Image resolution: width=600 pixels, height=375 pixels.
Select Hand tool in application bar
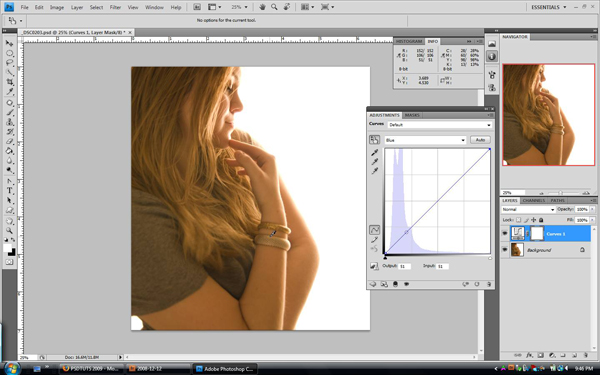pos(262,7)
